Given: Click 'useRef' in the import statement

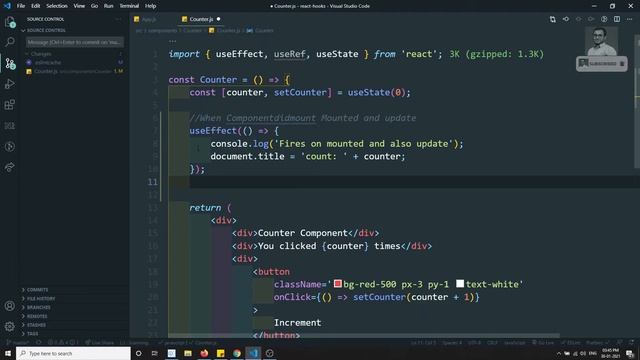Looking at the screenshot, I should 289,54.
